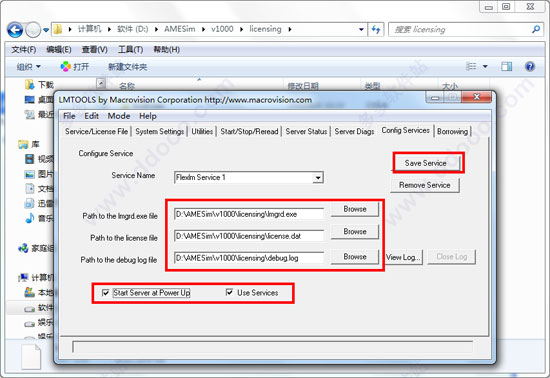Select the 家庭组 homegroup icon in sidebar

pyautogui.click(x=23, y=248)
